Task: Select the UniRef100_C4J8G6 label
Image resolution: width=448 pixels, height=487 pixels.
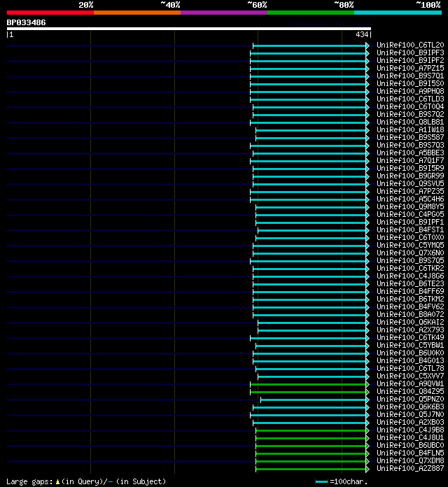Action: tap(410, 276)
